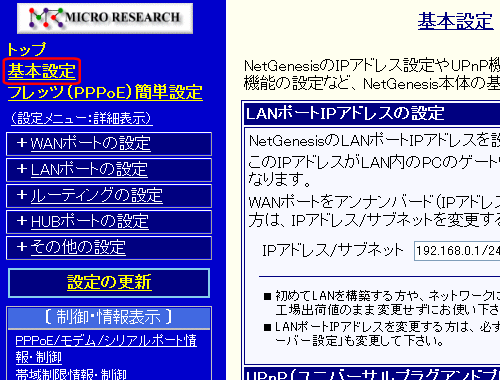Screen dimensions: 500x380
Task: Open the トップ link in sidebar
Action: tap(26, 49)
